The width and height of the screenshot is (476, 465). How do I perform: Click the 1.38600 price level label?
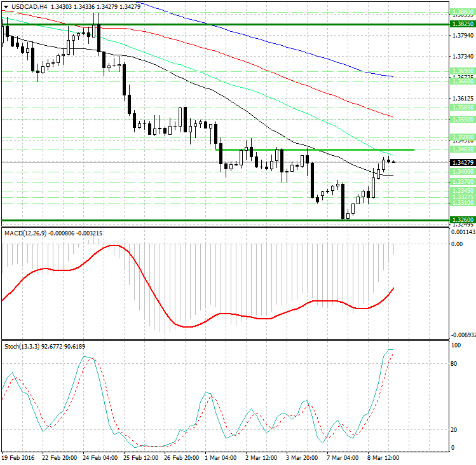pyautogui.click(x=463, y=12)
